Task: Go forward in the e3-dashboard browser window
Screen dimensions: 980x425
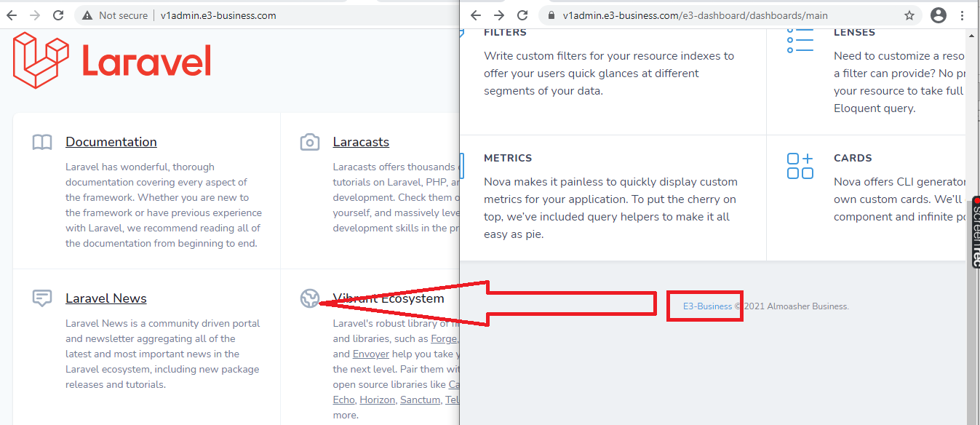Action: [x=499, y=15]
